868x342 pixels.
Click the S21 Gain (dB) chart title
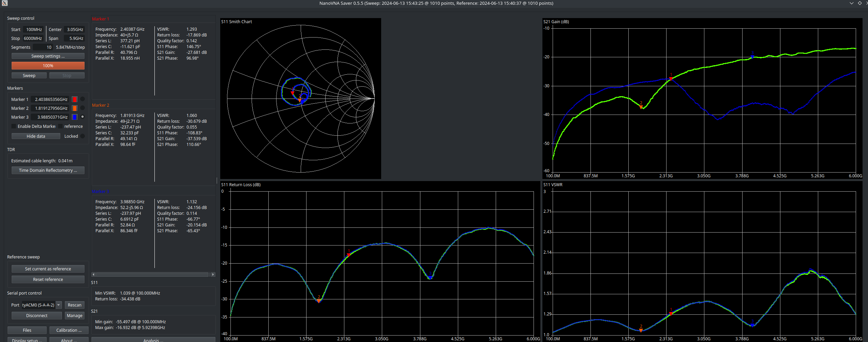click(556, 21)
